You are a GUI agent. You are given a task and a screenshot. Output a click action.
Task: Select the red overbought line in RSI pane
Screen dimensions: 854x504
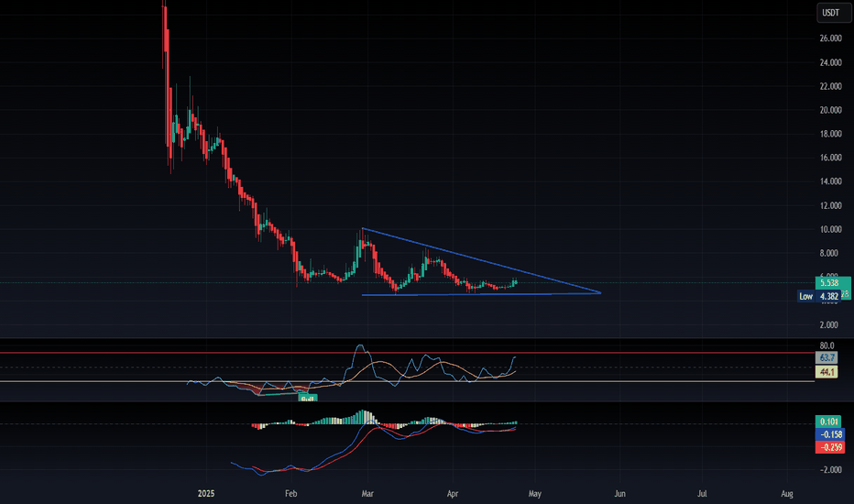click(408, 353)
